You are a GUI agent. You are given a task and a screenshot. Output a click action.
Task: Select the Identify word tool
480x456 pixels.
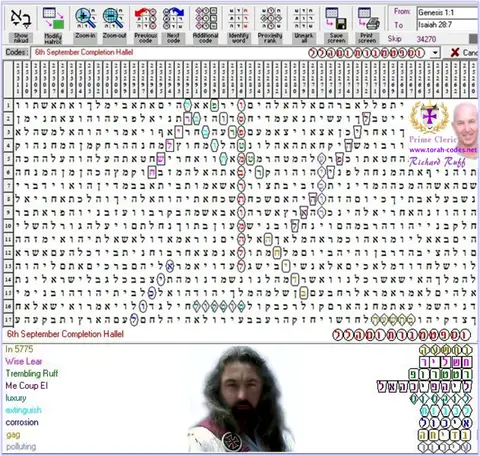[238, 18]
